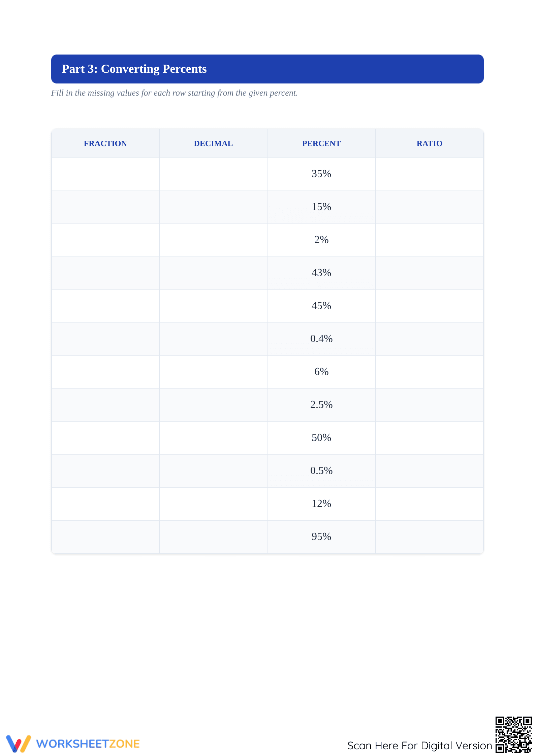Click the WorksheetZone logo icon
The width and height of the screenshot is (535, 756).
click(19, 744)
